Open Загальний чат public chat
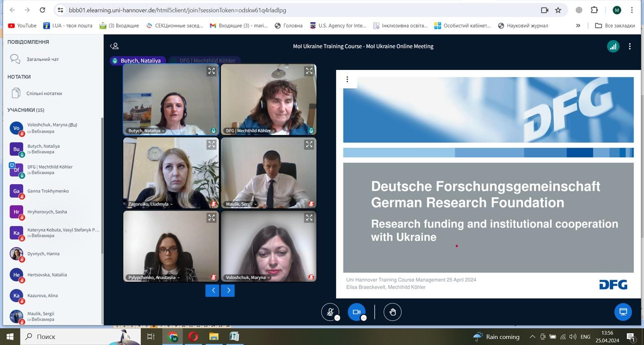This screenshot has width=644, height=345. click(42, 59)
